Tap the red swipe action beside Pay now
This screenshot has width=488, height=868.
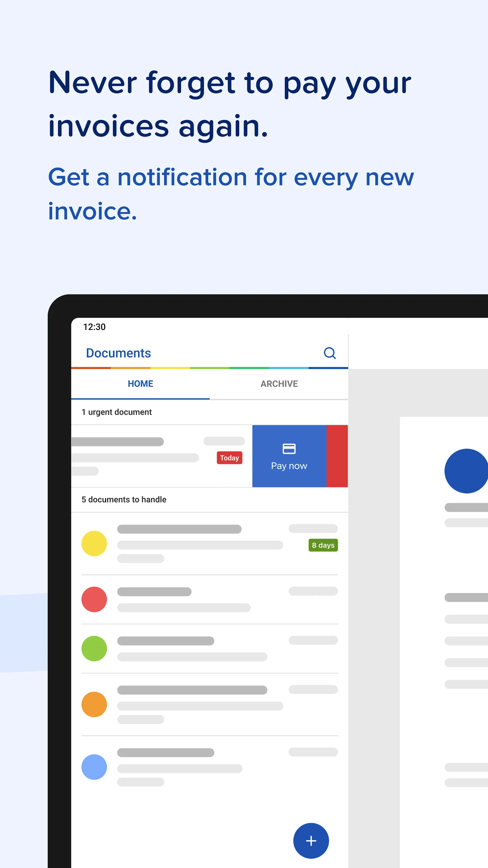337,456
